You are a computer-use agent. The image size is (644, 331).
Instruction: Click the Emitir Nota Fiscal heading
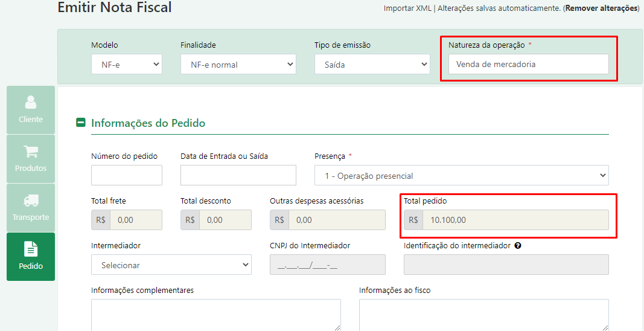pyautogui.click(x=115, y=7)
